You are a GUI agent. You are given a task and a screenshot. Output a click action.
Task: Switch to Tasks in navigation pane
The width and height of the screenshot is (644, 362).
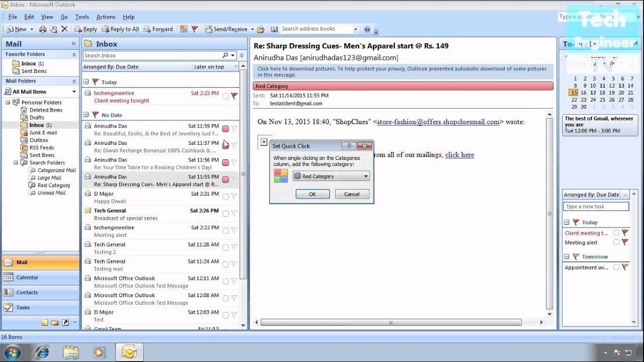[40, 308]
